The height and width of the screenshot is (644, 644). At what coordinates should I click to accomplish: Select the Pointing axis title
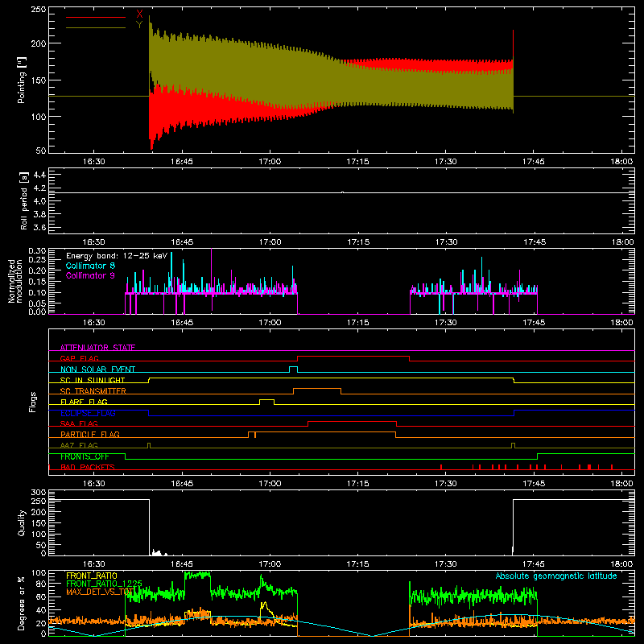pos(22,80)
